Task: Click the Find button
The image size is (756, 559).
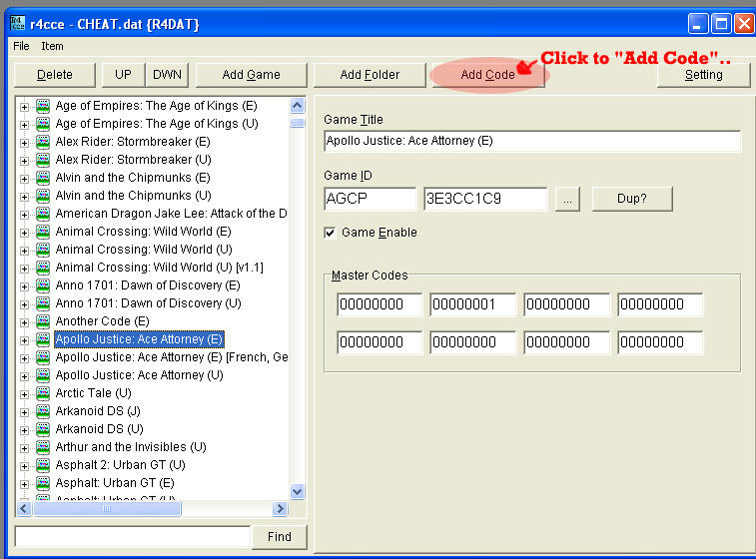Action: (x=280, y=537)
